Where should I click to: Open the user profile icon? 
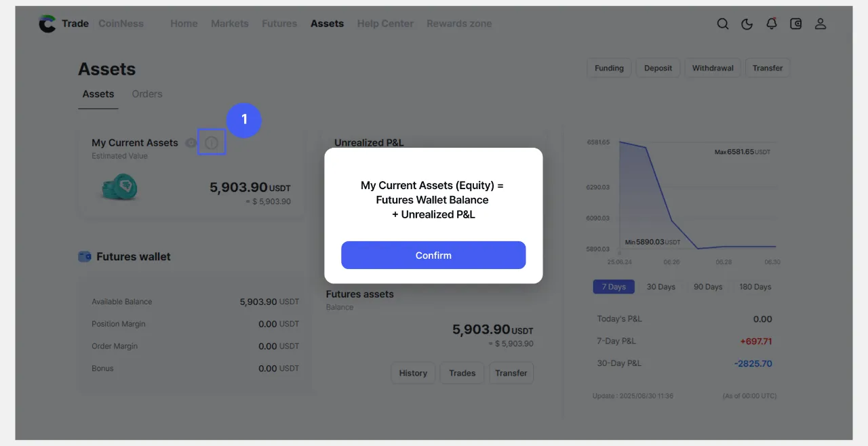[821, 24]
